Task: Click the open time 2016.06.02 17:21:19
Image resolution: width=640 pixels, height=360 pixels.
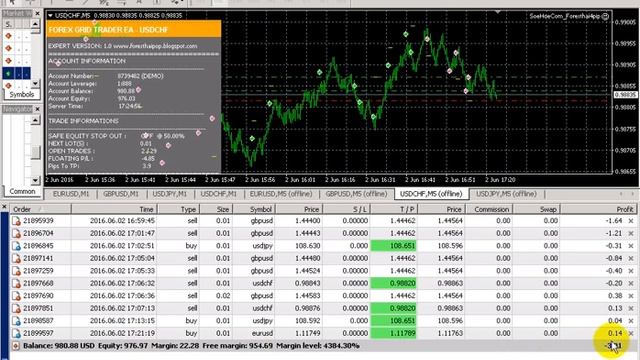Action: pyautogui.click(x=122, y=333)
